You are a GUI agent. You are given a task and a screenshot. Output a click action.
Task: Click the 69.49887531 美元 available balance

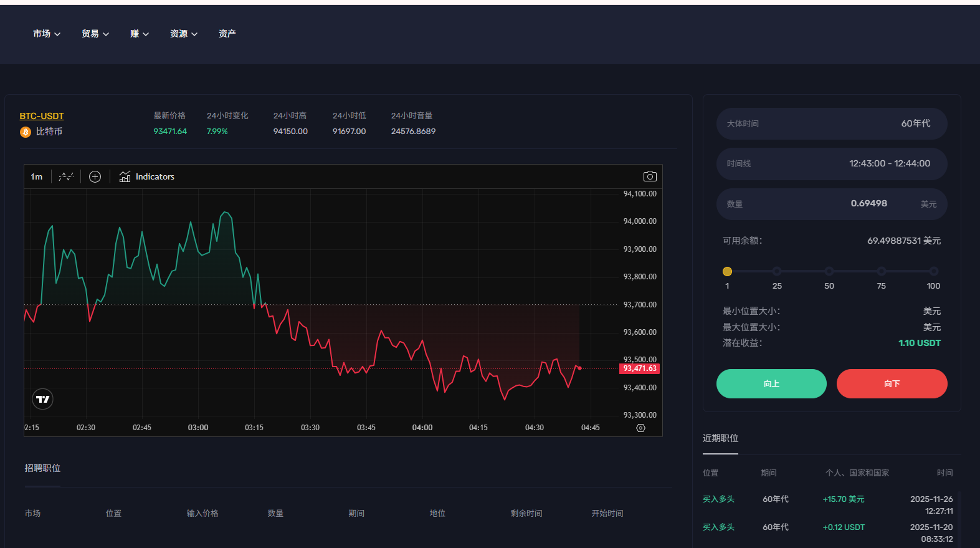tap(904, 241)
